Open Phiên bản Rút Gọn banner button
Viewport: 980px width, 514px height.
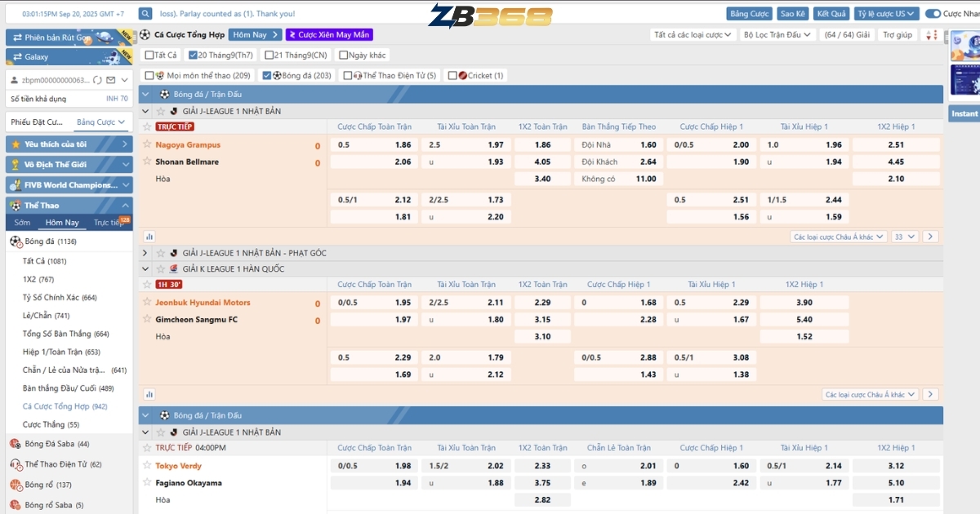coord(69,38)
